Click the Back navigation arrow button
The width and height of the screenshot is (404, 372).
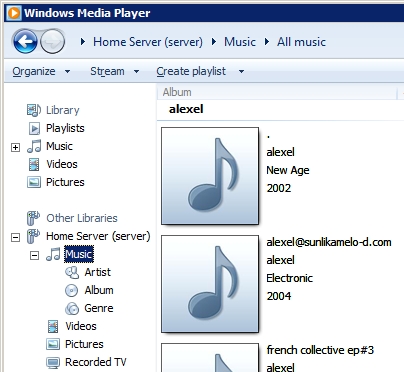pos(25,42)
